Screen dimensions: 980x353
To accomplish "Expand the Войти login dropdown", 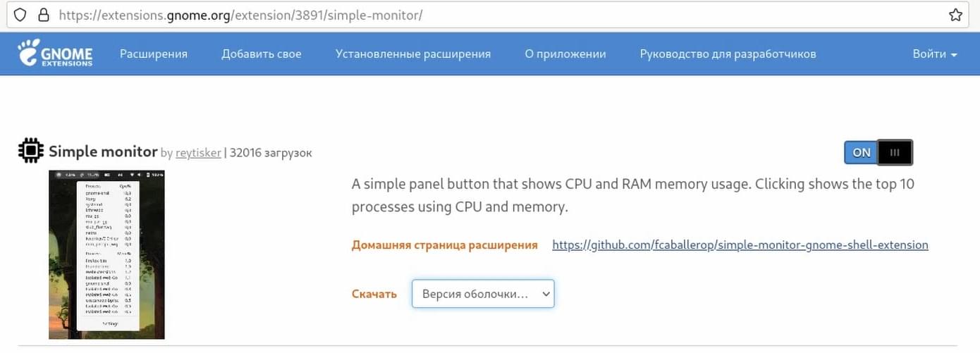I will click(935, 54).
